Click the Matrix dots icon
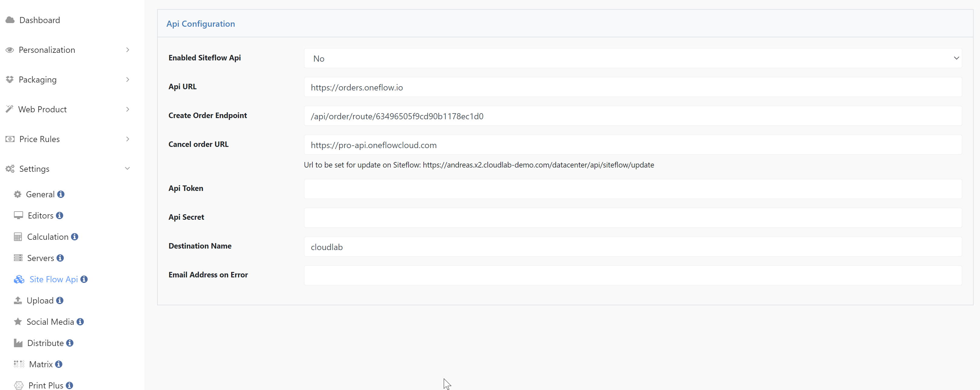Image resolution: width=980 pixels, height=390 pixels. pyautogui.click(x=19, y=364)
